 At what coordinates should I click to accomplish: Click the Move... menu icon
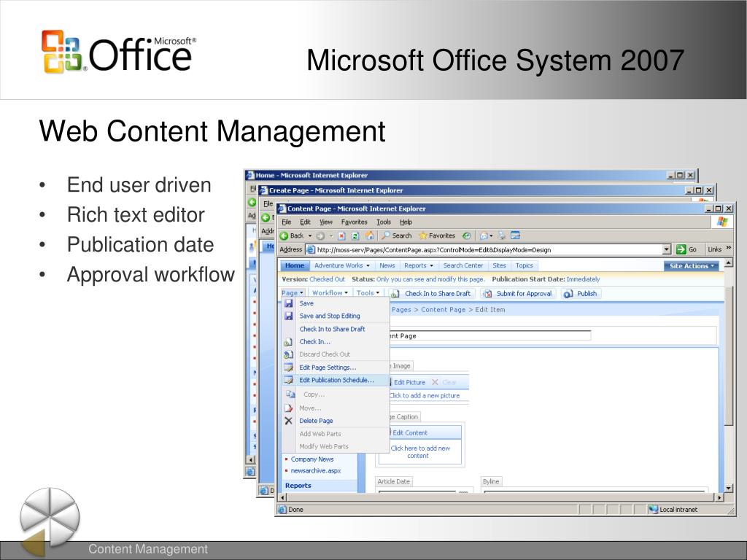click(x=289, y=408)
